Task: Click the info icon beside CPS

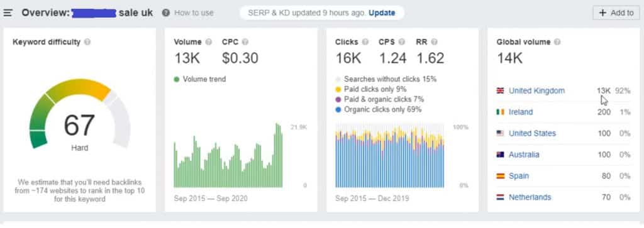Action: tap(402, 42)
